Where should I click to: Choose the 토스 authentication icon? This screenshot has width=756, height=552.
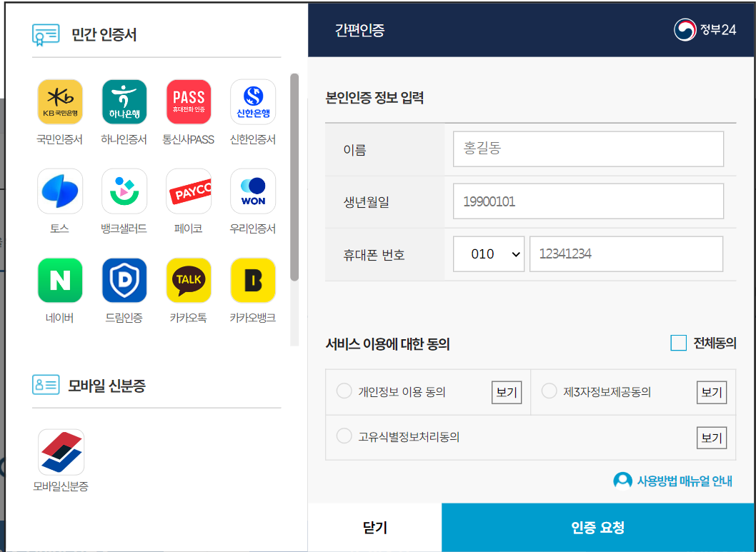click(60, 191)
